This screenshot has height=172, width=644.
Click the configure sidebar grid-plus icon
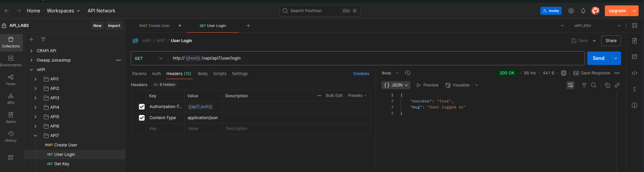[11, 158]
